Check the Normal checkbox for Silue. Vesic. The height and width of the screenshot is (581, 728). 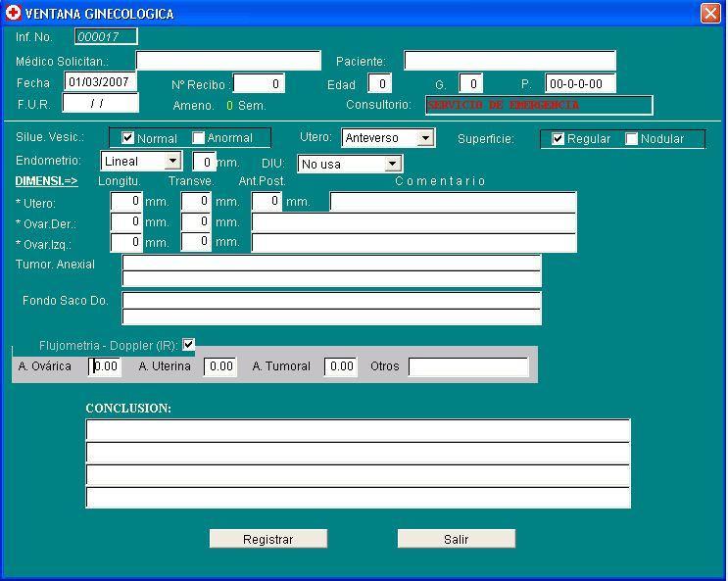[x=127, y=138]
